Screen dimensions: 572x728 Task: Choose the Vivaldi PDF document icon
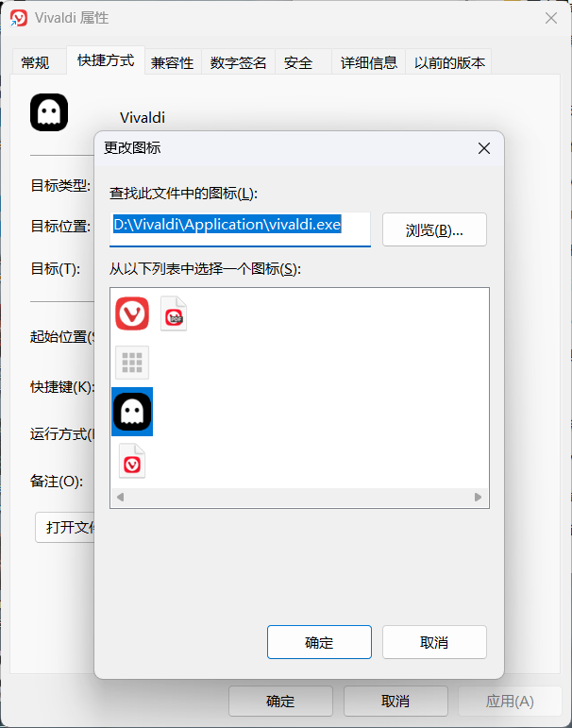tap(174, 313)
